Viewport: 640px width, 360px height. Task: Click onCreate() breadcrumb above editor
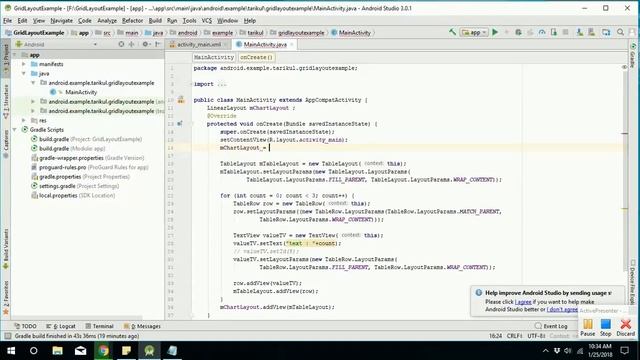tap(256, 58)
